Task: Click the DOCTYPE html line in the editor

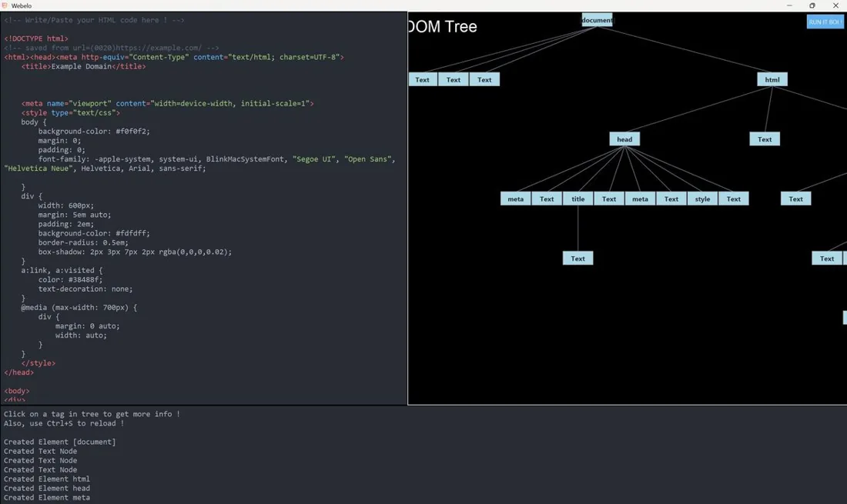Action: 36,38
